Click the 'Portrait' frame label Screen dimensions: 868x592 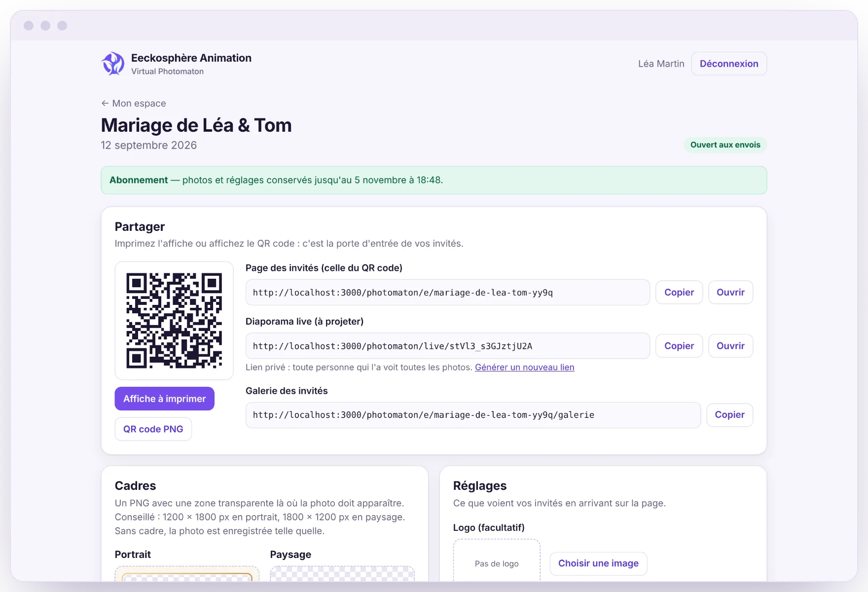point(133,554)
